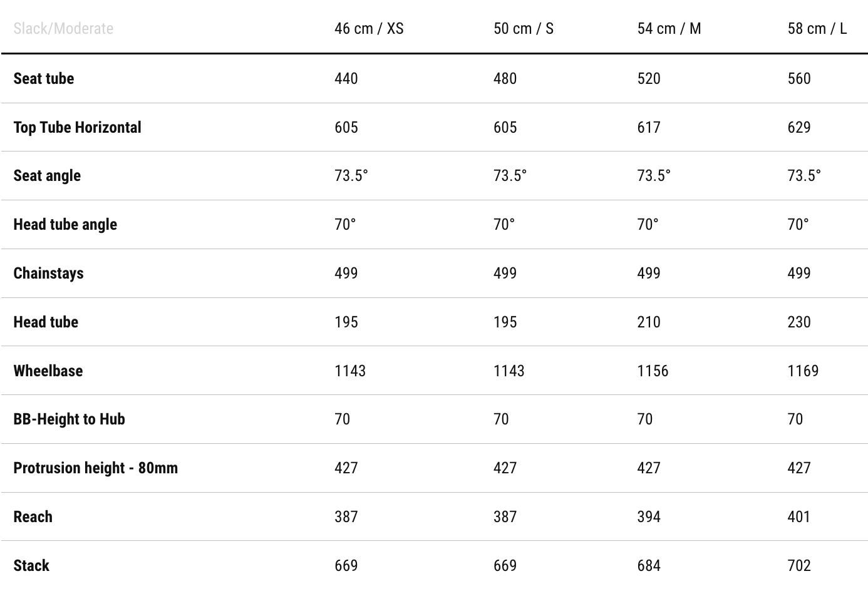Click the 440 seat tube value for XS
Viewport: 868px width, 596px height.
[346, 79]
